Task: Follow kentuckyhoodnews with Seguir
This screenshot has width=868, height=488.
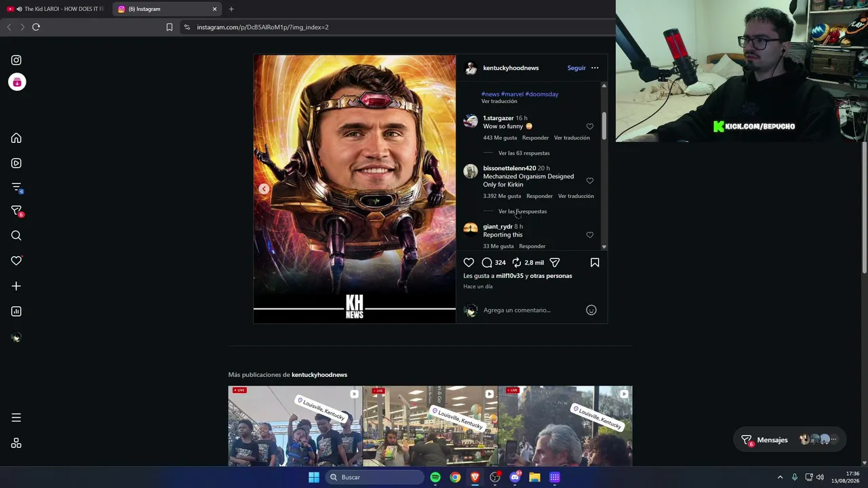Action: point(576,68)
